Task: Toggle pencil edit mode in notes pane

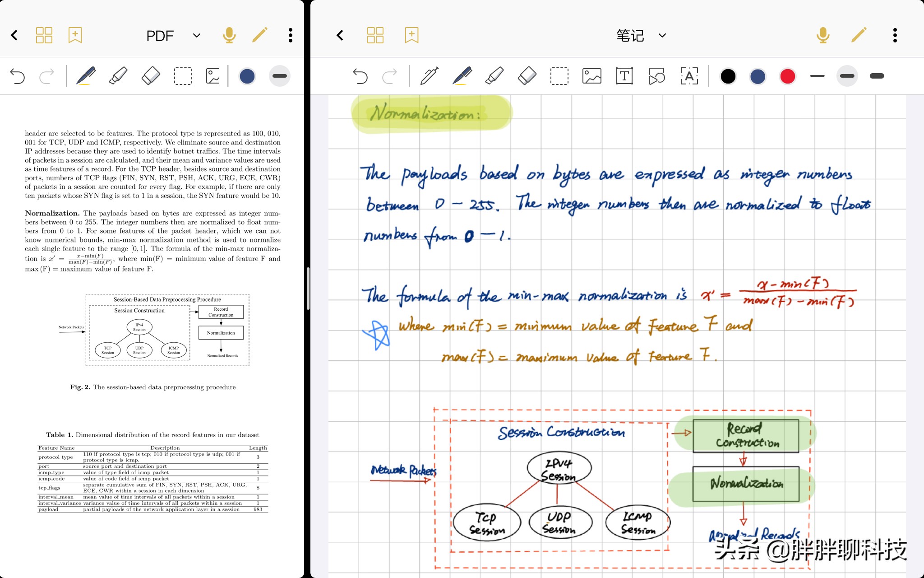Action: point(859,35)
